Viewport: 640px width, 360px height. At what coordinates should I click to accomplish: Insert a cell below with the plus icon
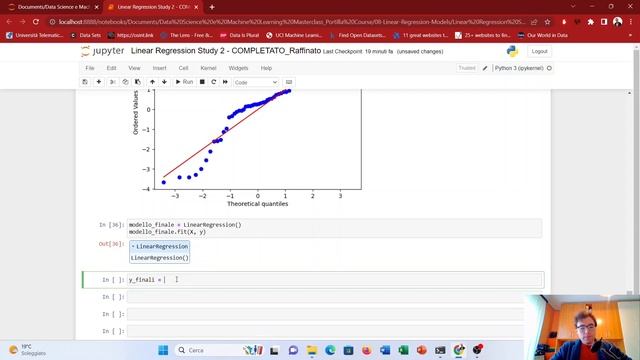(x=99, y=82)
